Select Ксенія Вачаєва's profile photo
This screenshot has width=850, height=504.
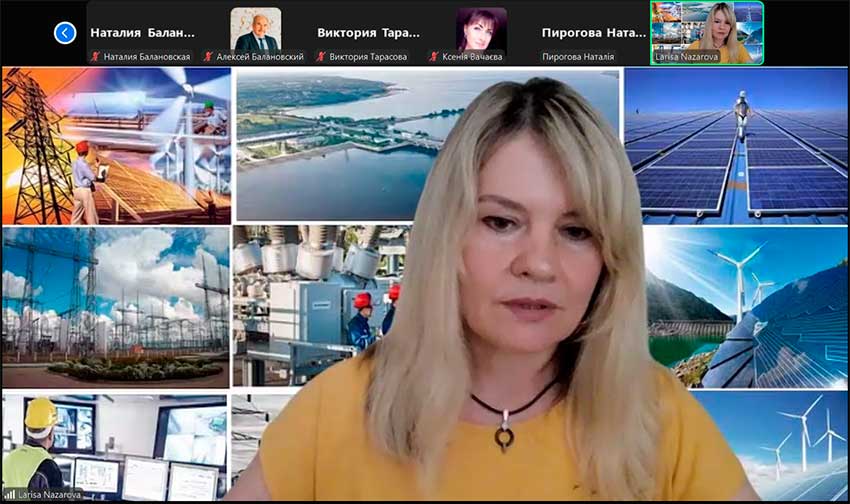(481, 29)
